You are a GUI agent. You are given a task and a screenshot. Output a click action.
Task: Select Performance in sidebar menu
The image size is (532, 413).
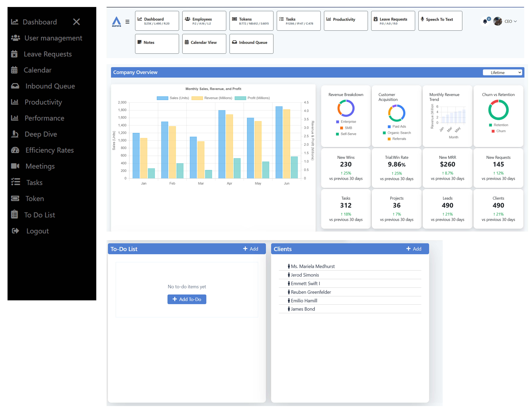(x=44, y=118)
